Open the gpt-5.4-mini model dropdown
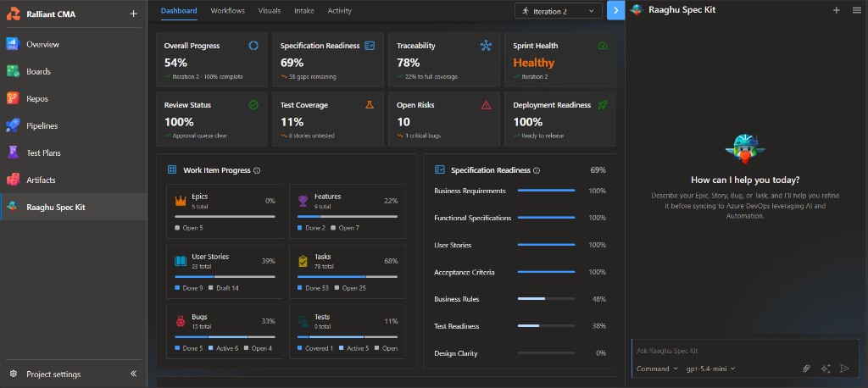Screen dimensions: 868x388 click(711, 369)
